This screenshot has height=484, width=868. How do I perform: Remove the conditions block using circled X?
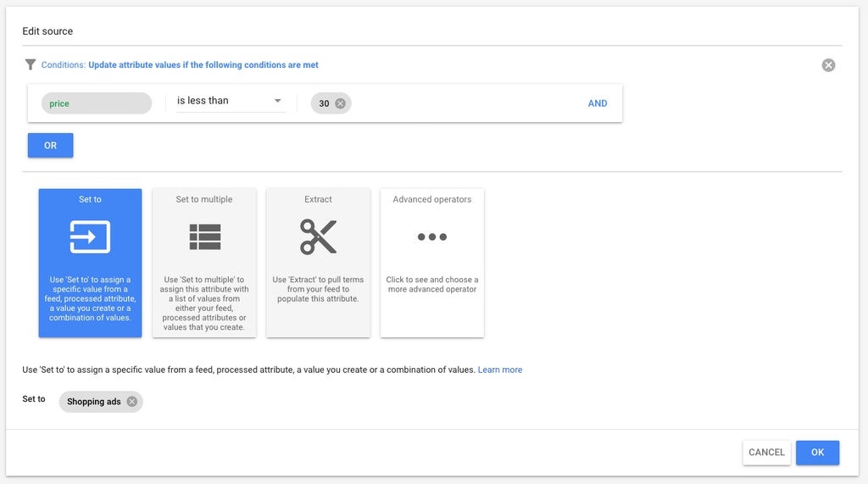[x=828, y=65]
